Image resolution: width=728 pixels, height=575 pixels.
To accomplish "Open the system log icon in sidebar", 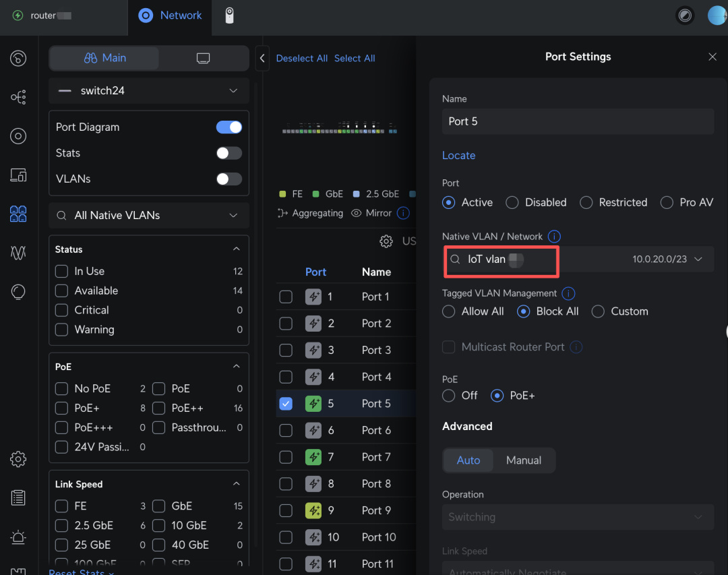I will [18, 498].
